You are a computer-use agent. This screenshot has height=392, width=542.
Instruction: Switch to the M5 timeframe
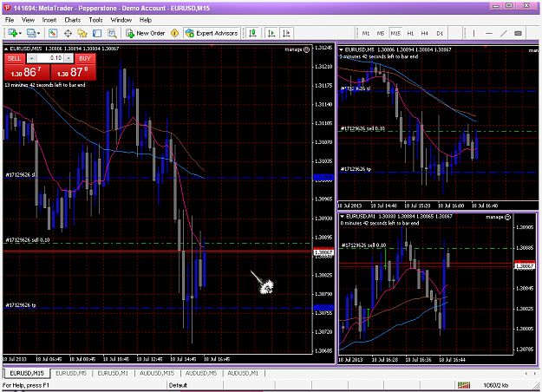[381, 34]
